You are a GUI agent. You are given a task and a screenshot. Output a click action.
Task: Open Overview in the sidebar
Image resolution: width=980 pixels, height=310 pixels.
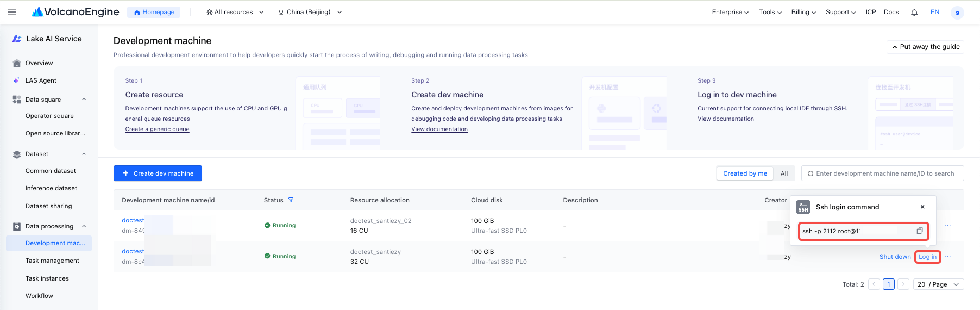39,63
